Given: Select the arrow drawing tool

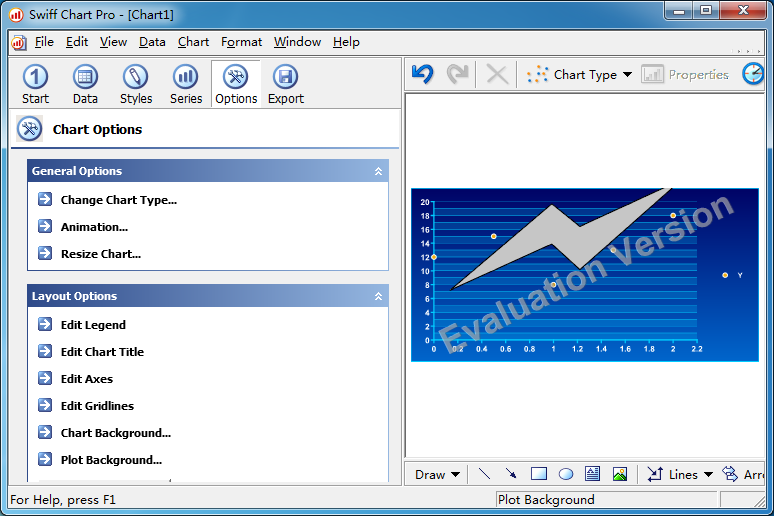Looking at the screenshot, I should tap(511, 474).
